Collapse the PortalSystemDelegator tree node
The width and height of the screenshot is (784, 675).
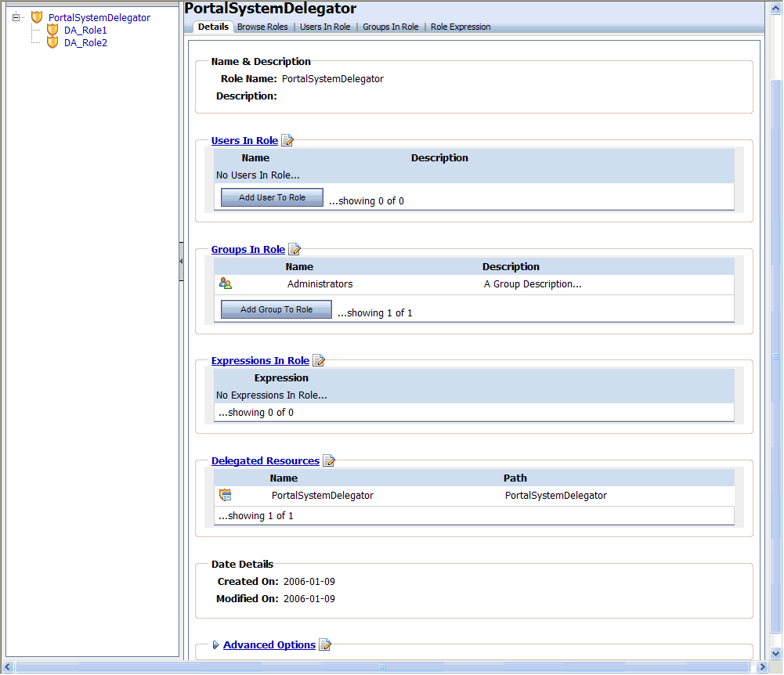click(16, 17)
